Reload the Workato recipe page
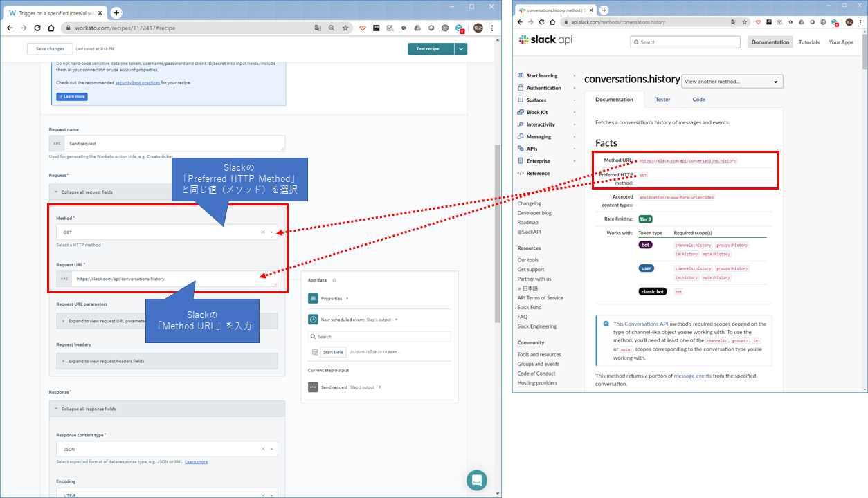This screenshot has height=498, width=868. click(x=38, y=28)
